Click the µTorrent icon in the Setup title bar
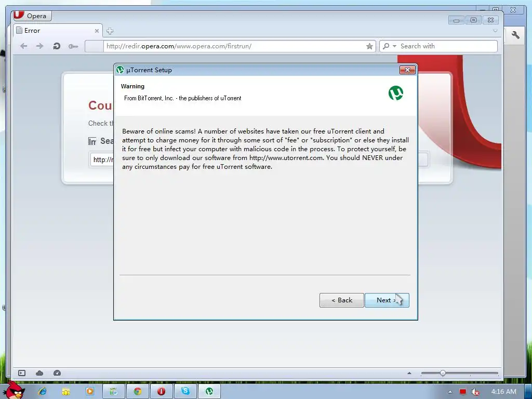532x399 pixels. 120,70
